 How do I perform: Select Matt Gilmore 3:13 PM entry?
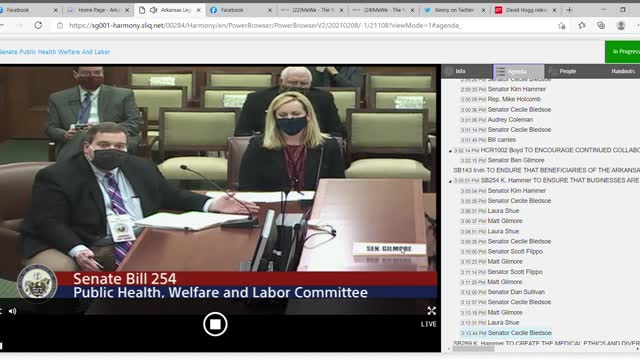(x=491, y=312)
